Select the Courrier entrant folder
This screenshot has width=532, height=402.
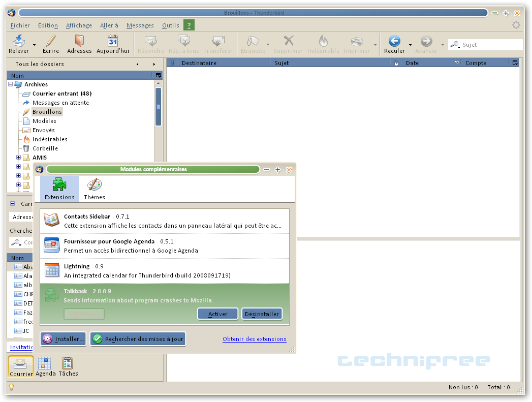point(61,94)
